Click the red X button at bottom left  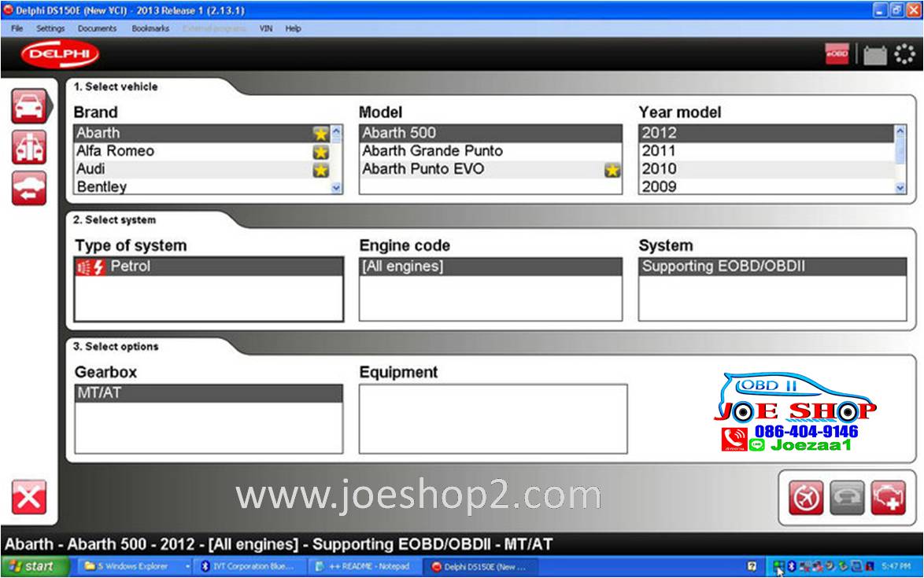click(x=28, y=497)
